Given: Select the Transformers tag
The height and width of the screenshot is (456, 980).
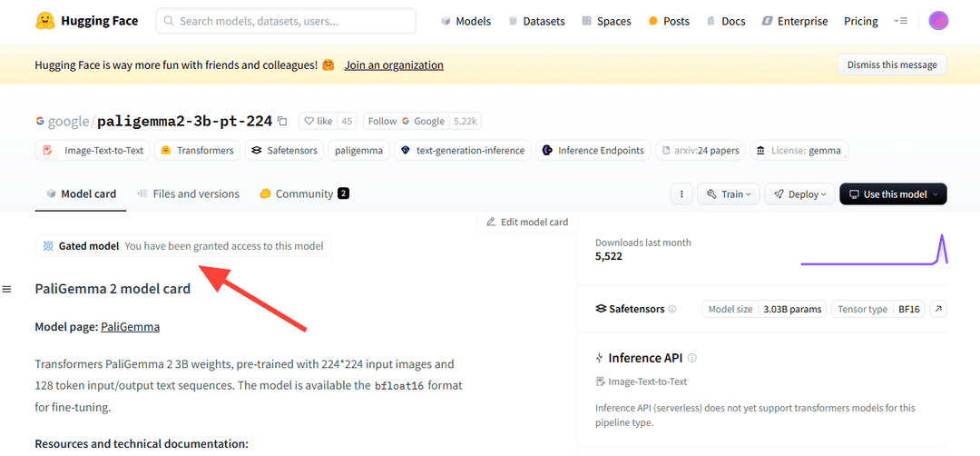Looking at the screenshot, I should pos(198,150).
